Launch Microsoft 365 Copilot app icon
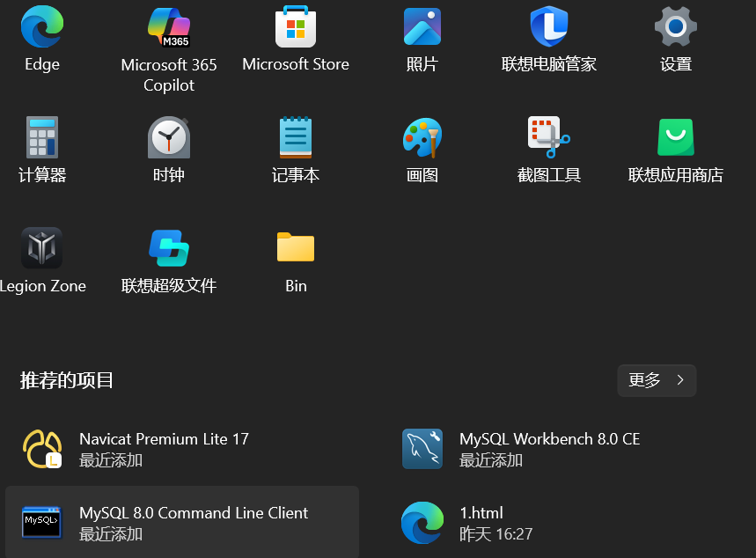This screenshot has width=756, height=558. coord(169,26)
